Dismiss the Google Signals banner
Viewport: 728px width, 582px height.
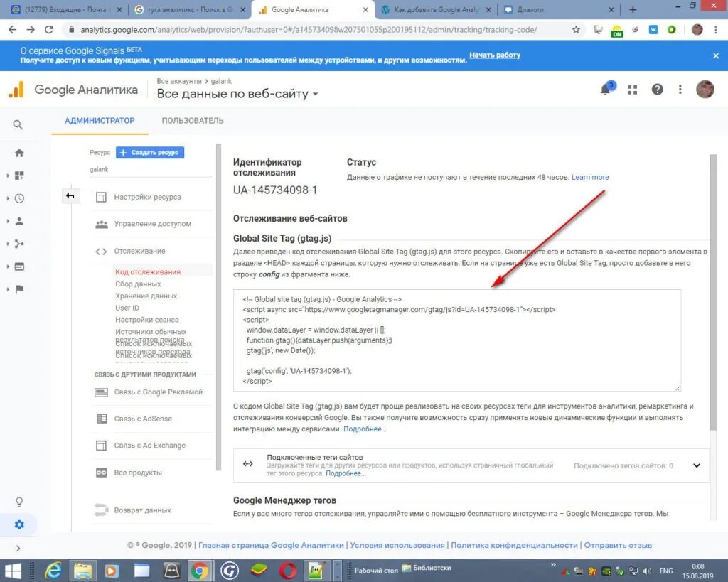click(x=716, y=55)
